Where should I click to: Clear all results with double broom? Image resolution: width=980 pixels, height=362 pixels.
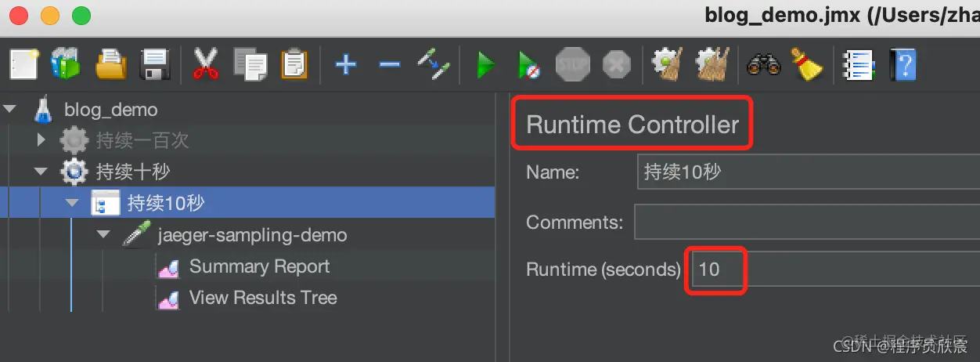pos(712,64)
